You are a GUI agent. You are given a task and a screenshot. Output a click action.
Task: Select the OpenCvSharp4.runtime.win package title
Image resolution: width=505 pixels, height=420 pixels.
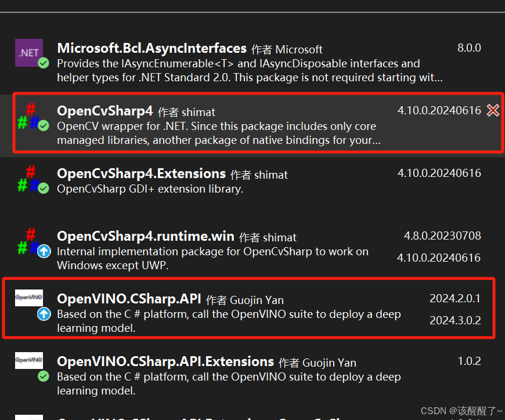point(146,236)
